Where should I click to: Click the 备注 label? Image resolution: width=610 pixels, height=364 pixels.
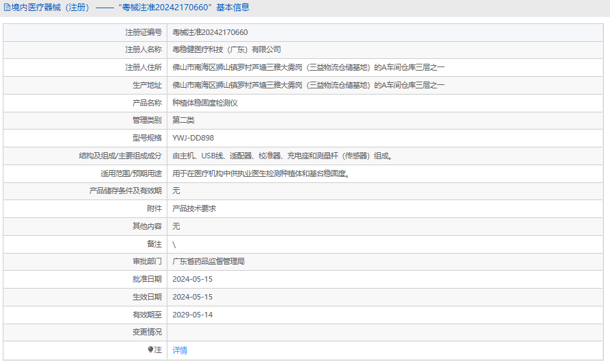[x=154, y=244]
